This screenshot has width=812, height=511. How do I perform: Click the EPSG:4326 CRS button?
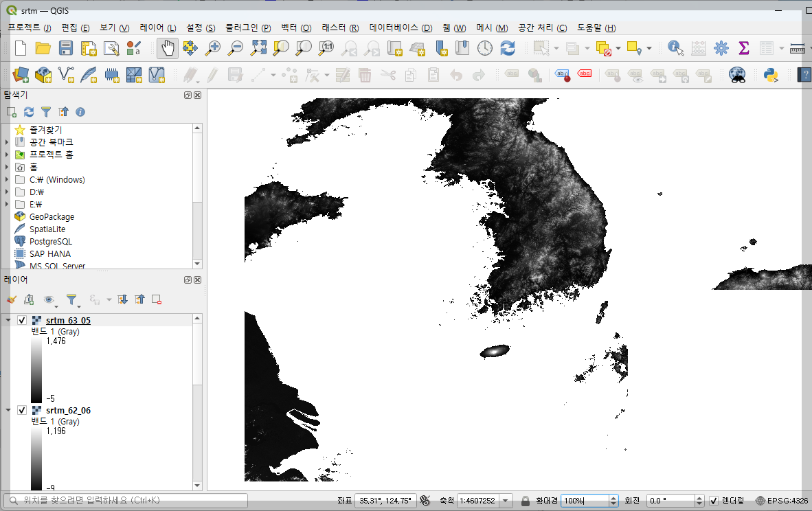782,501
